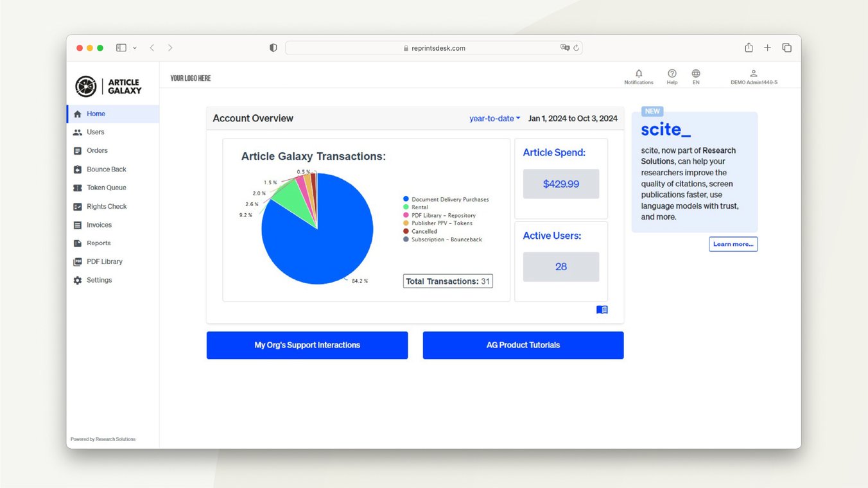Expand the Safari sidebar chevron menu
The image size is (868, 488).
coord(134,48)
